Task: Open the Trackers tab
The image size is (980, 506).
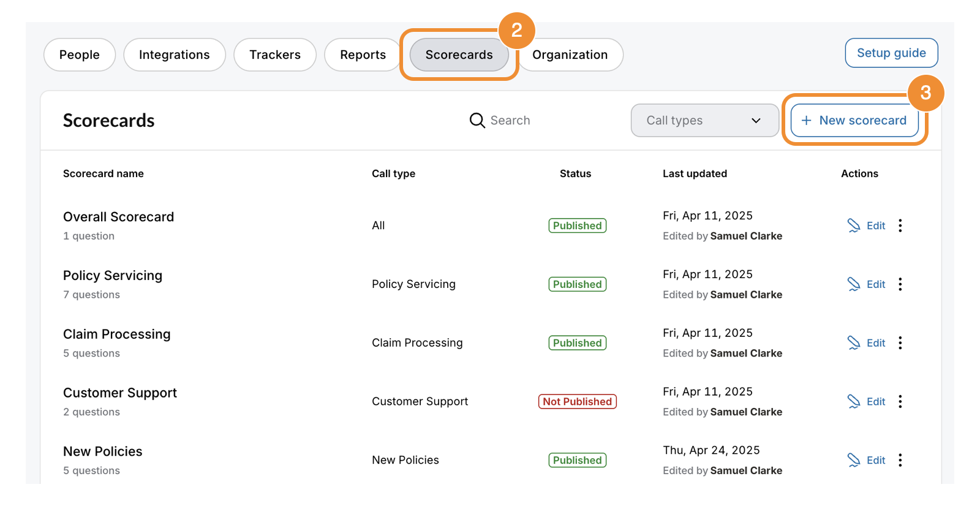Action: [x=275, y=55]
